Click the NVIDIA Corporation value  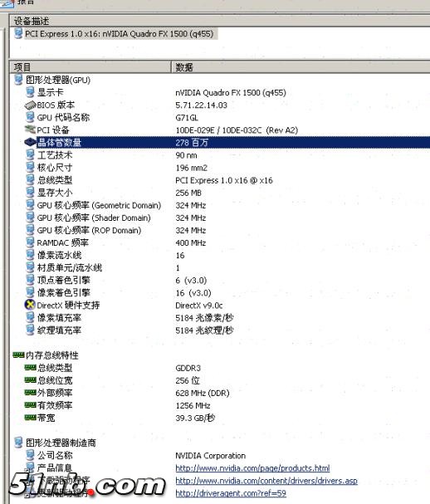211,456
